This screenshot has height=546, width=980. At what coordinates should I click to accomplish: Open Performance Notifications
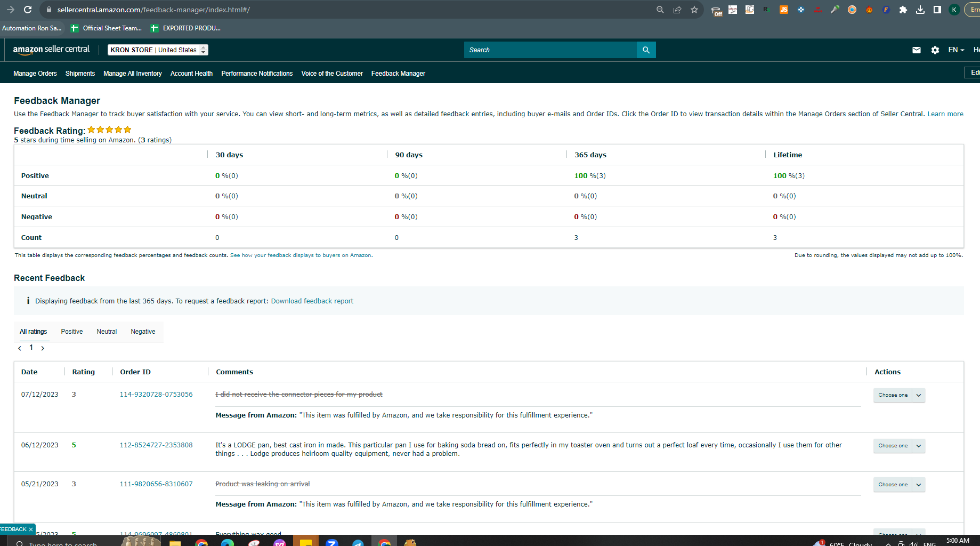tap(257, 74)
